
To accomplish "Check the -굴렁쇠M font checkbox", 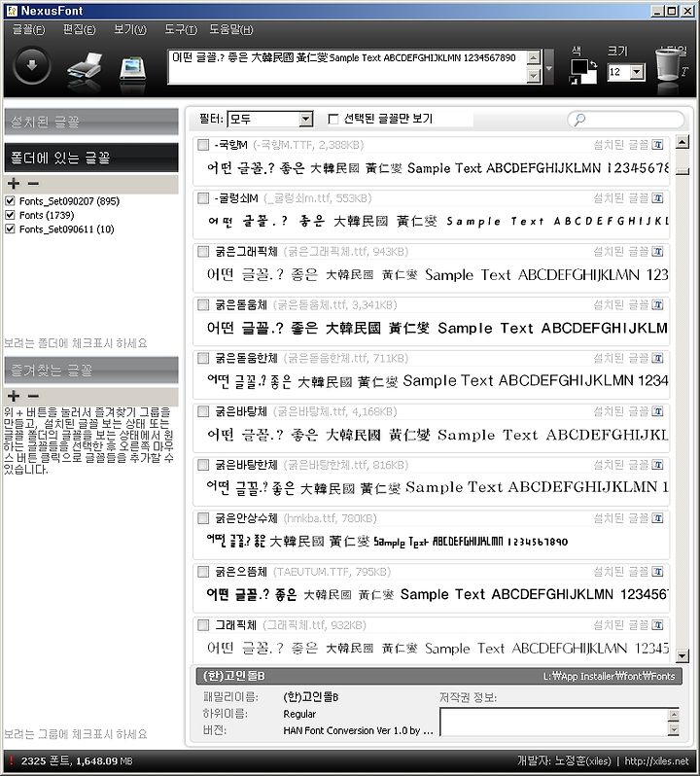I will (x=203, y=198).
